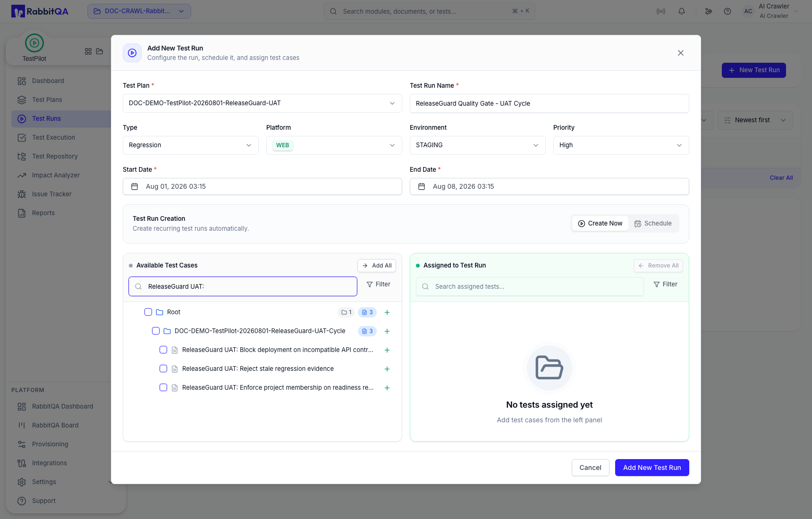812x519 pixels.
Task: Click the Root subfolder count badge 1
Action: click(346, 312)
